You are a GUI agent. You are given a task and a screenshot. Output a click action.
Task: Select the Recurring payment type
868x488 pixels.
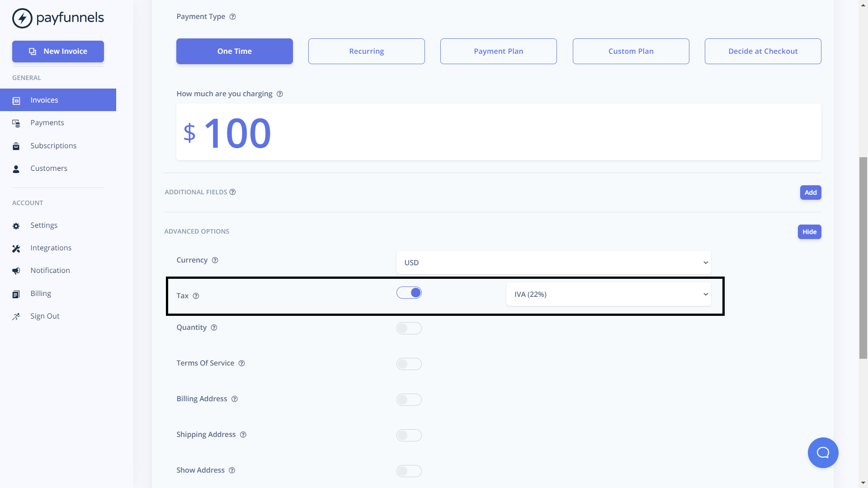[366, 51]
